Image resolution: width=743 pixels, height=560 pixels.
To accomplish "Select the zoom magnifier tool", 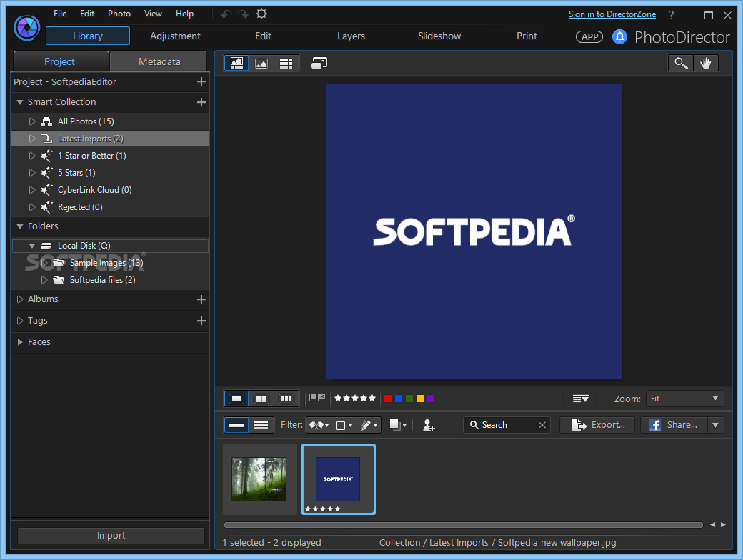I will 681,63.
